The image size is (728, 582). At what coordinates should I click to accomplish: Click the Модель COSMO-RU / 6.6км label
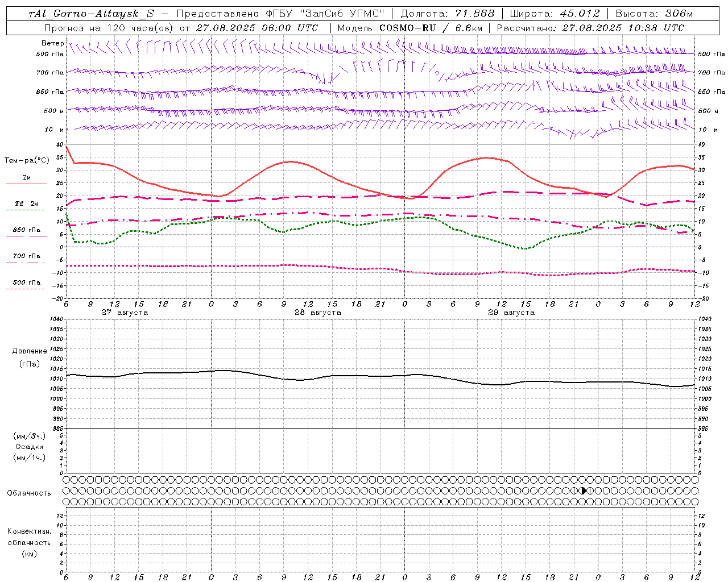point(409,28)
